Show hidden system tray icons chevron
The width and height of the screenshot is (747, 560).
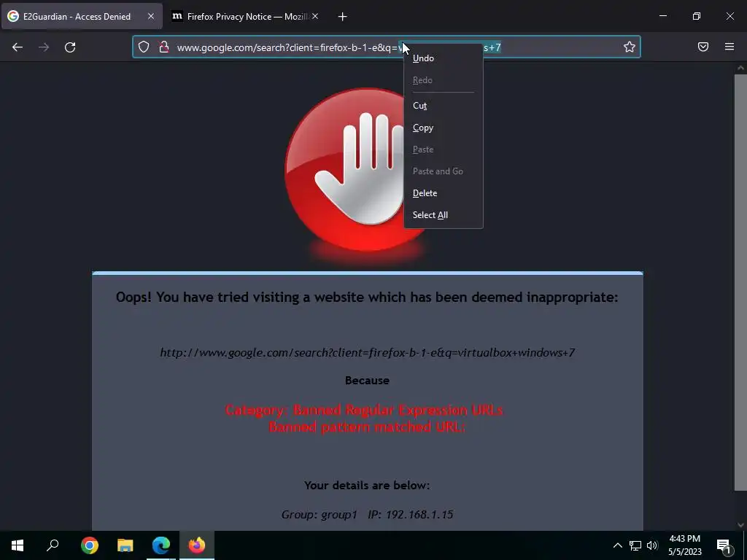point(617,545)
